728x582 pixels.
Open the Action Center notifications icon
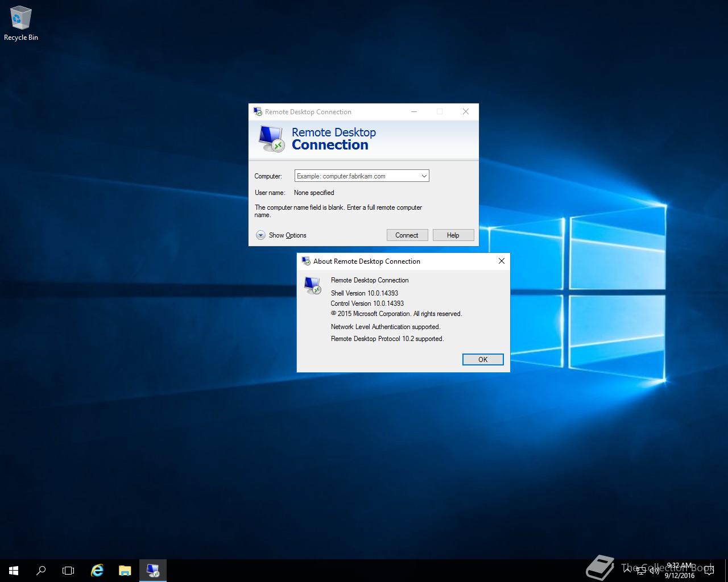tap(709, 571)
